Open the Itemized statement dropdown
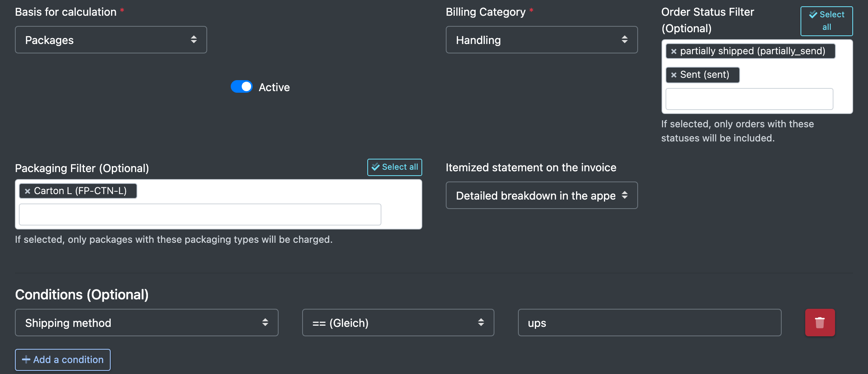Screen dimensions: 868x374 [x=542, y=195]
